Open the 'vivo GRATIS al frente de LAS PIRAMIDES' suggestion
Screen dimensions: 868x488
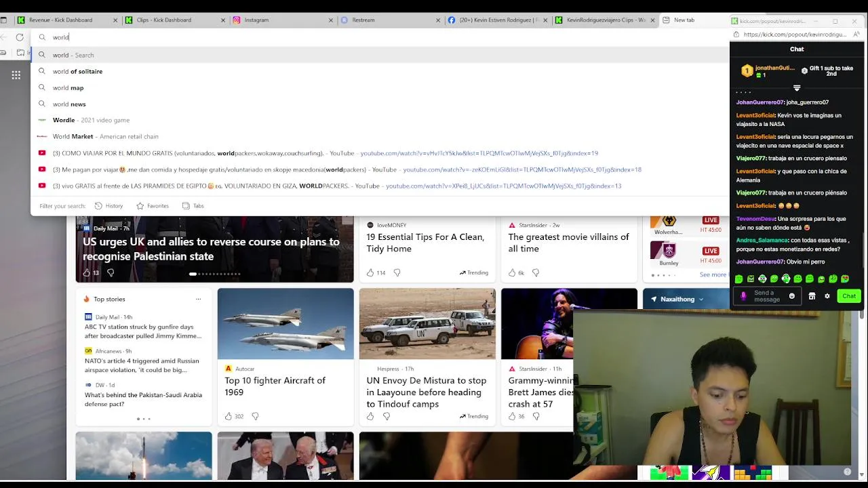point(380,186)
